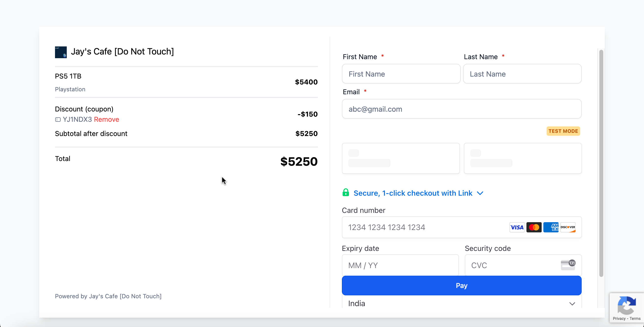Click the Mastercard logo icon
Image resolution: width=644 pixels, height=327 pixels.
[x=534, y=227]
